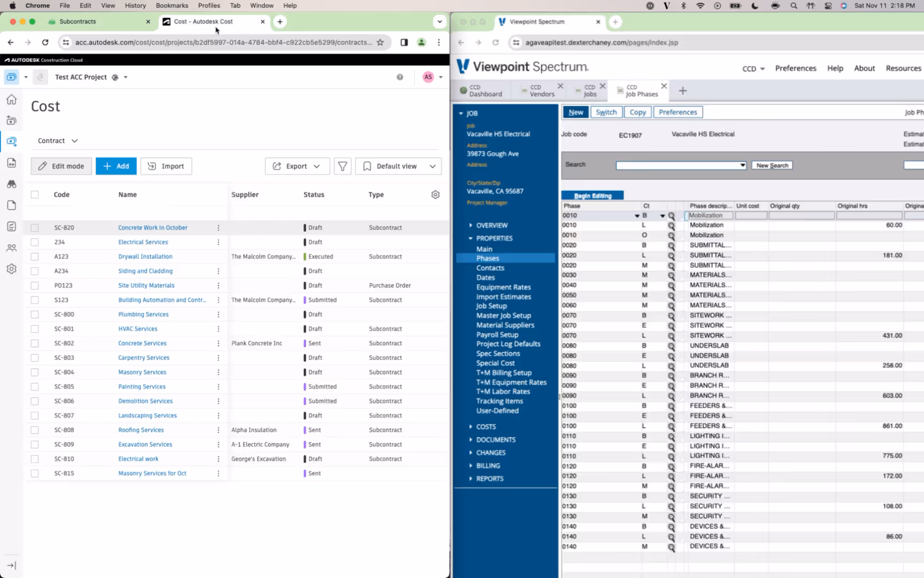The image size is (924, 578).
Task: Click magnifier icon on 0070 SITEWORK L row
Action: click(x=671, y=336)
